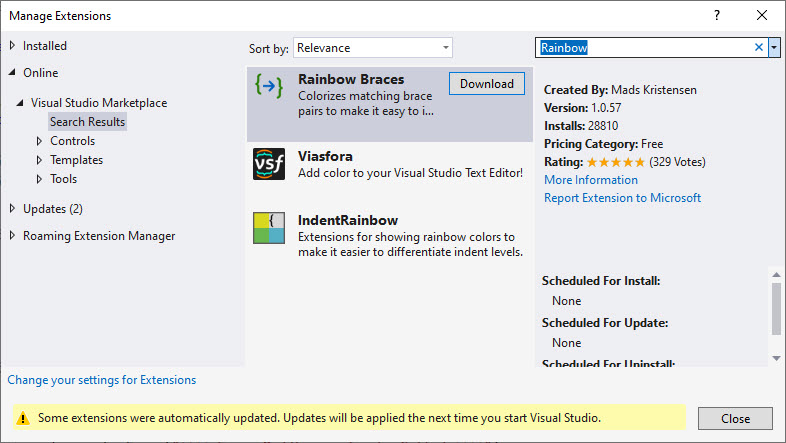This screenshot has height=443, width=786.
Task: Select the IndentRainbow result title
Action: [x=348, y=220]
